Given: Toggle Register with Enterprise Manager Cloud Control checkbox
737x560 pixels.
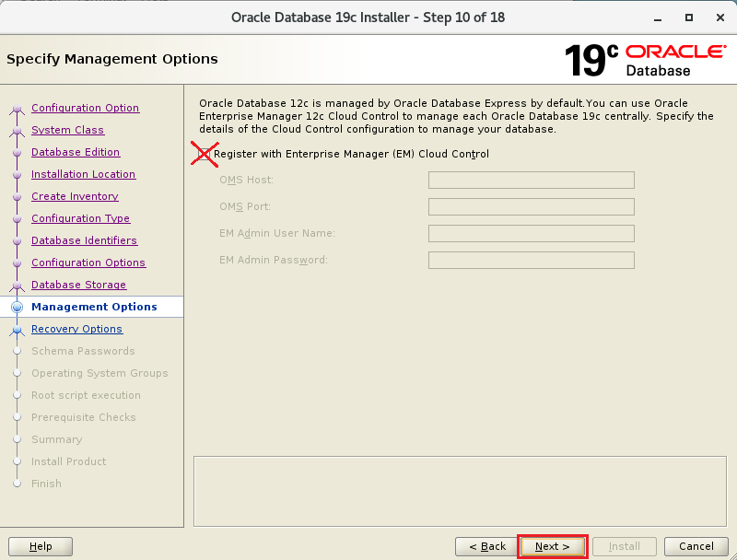Looking at the screenshot, I should coord(205,154).
